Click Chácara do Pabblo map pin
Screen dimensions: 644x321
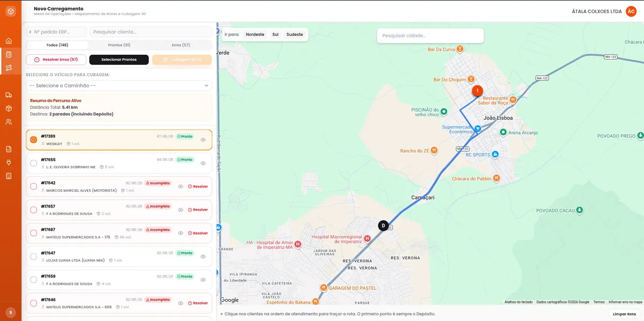(497, 178)
